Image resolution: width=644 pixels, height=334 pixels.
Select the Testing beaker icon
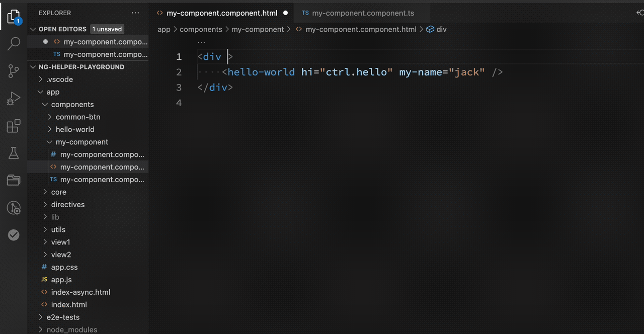14,153
